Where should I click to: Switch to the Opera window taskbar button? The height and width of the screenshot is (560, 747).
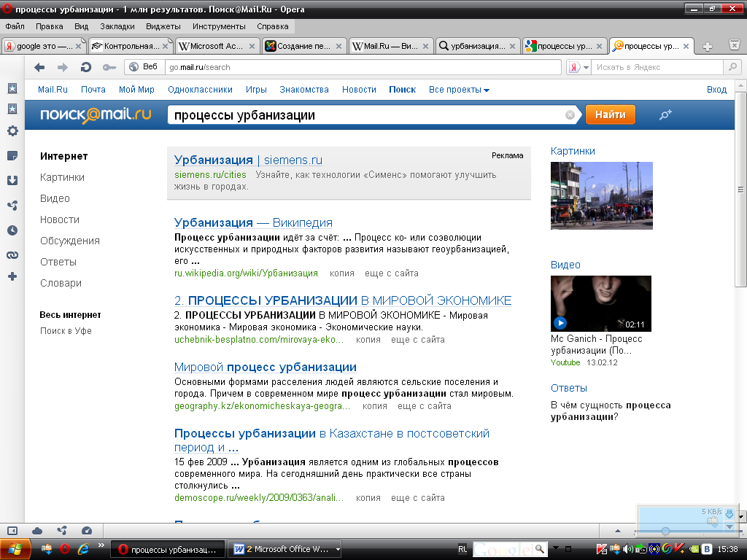click(168, 549)
